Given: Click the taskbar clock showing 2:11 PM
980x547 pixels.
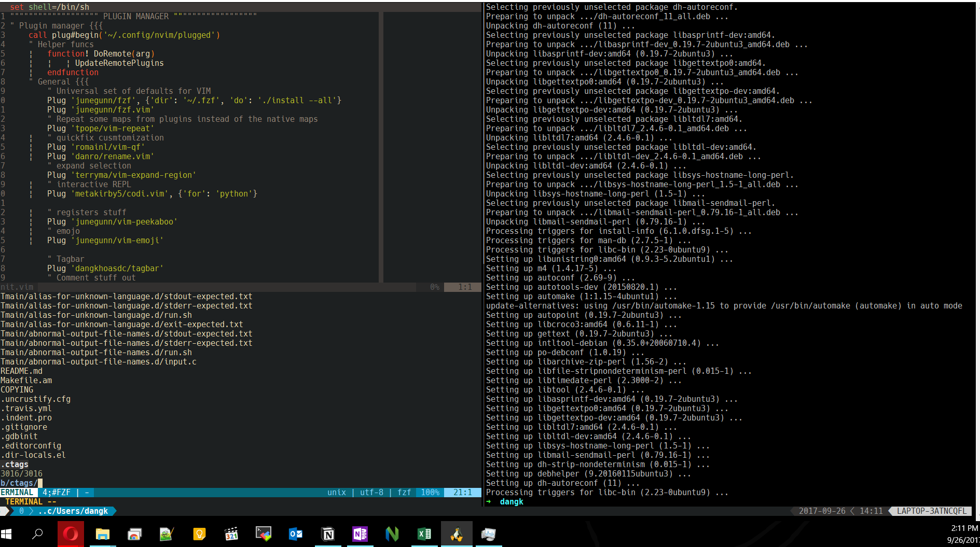Looking at the screenshot, I should [964, 528].
